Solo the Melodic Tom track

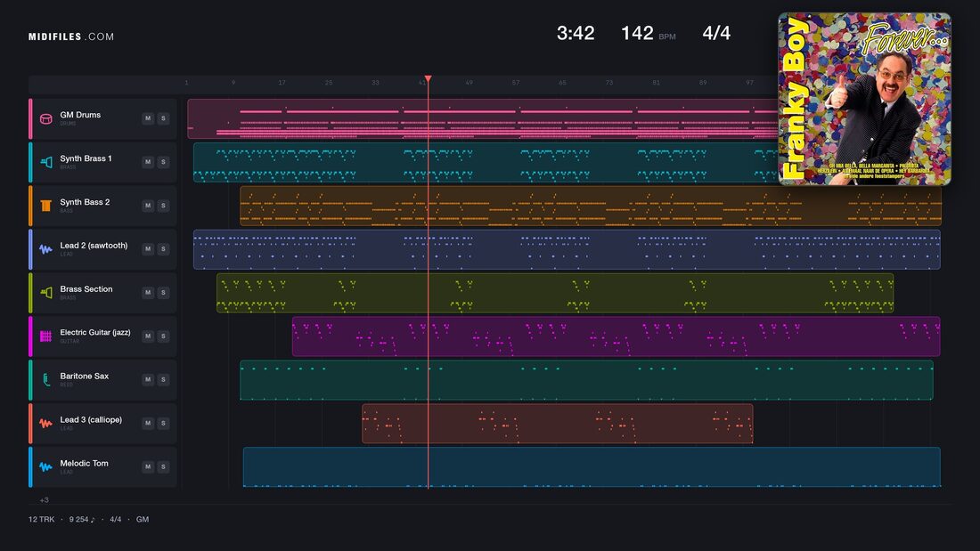click(x=163, y=466)
